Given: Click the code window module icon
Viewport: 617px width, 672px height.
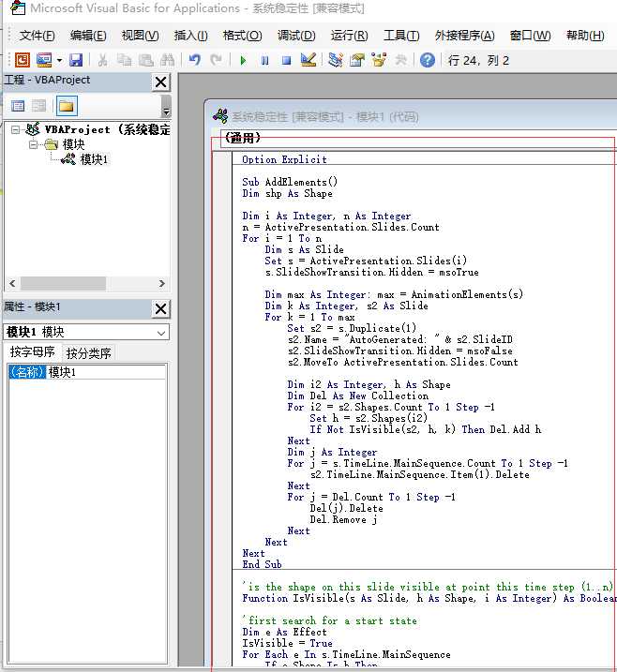Looking at the screenshot, I should pos(220,116).
